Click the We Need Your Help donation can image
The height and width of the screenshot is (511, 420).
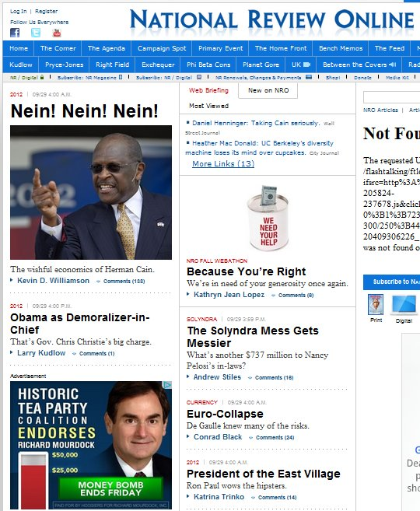pyautogui.click(x=268, y=218)
